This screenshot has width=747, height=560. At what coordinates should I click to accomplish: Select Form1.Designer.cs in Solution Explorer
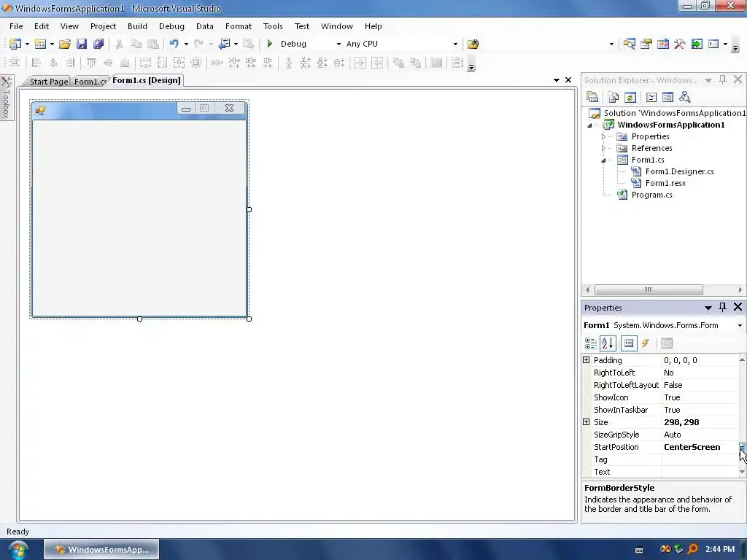pos(679,171)
